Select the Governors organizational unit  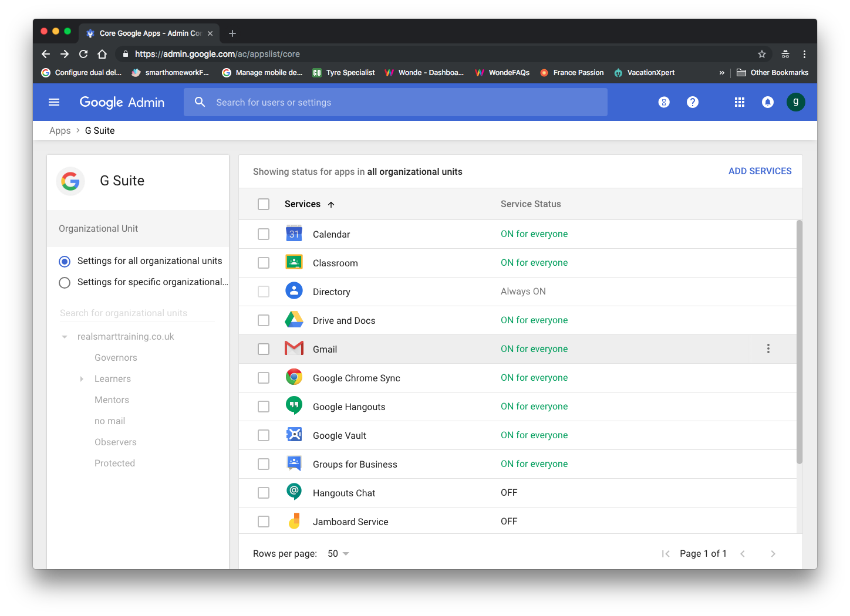click(116, 358)
